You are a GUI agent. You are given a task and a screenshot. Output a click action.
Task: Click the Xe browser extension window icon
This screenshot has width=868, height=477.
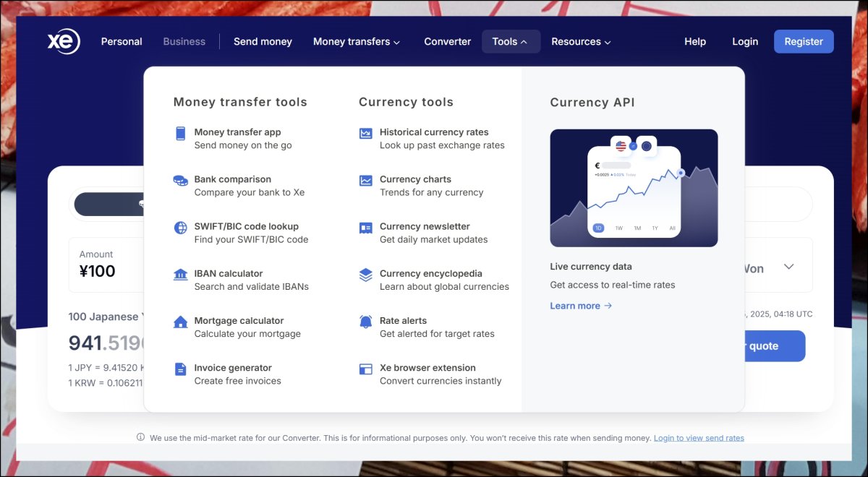(366, 369)
